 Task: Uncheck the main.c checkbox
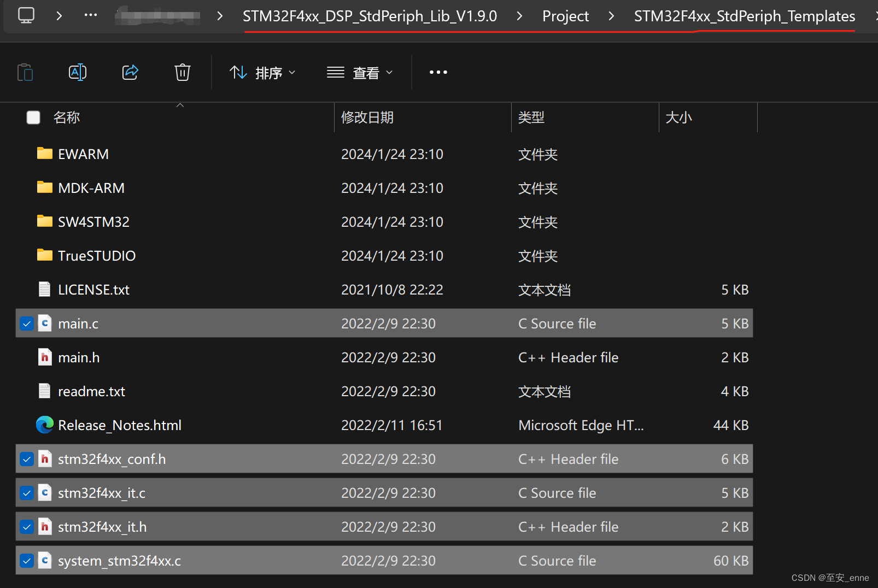coord(27,323)
